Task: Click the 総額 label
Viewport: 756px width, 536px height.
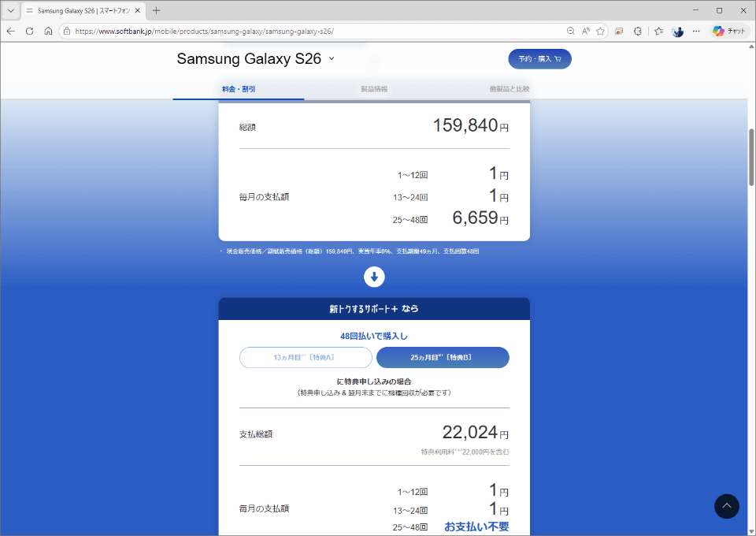Action: coord(247,128)
